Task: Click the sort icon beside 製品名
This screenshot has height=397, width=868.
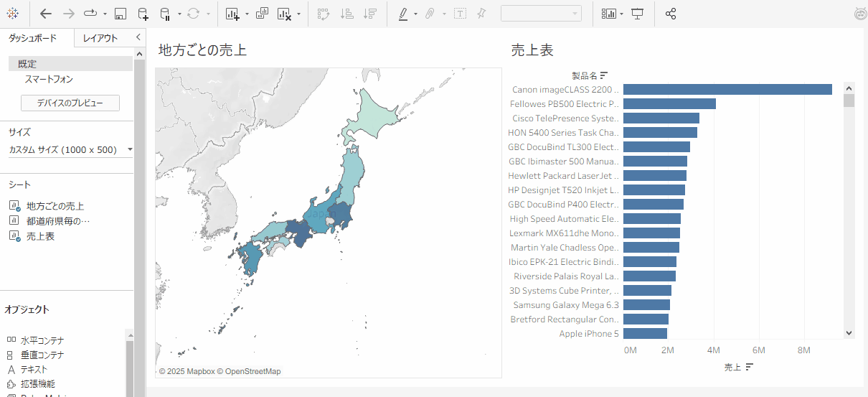Action: (604, 75)
